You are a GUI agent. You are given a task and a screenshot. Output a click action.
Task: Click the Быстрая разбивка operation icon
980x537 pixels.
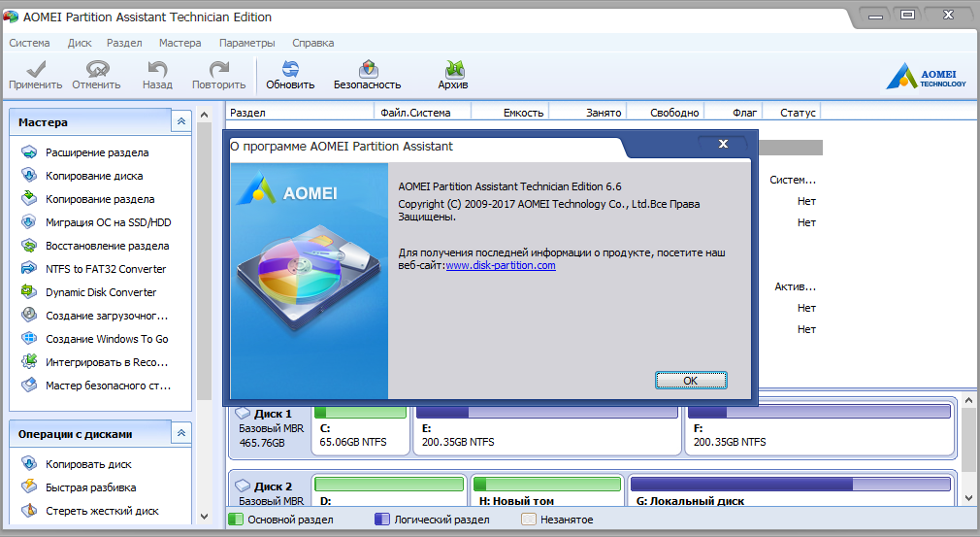tap(29, 487)
